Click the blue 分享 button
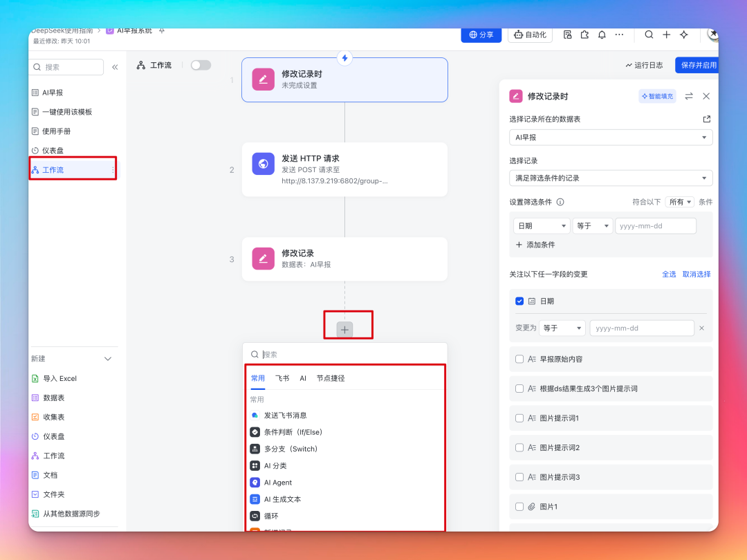The height and width of the screenshot is (560, 747). (481, 35)
